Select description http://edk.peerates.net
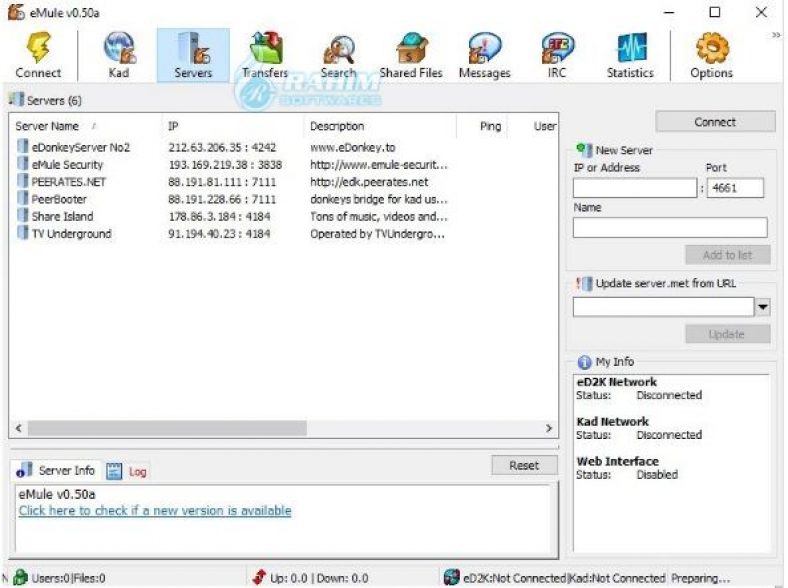 pos(369,182)
